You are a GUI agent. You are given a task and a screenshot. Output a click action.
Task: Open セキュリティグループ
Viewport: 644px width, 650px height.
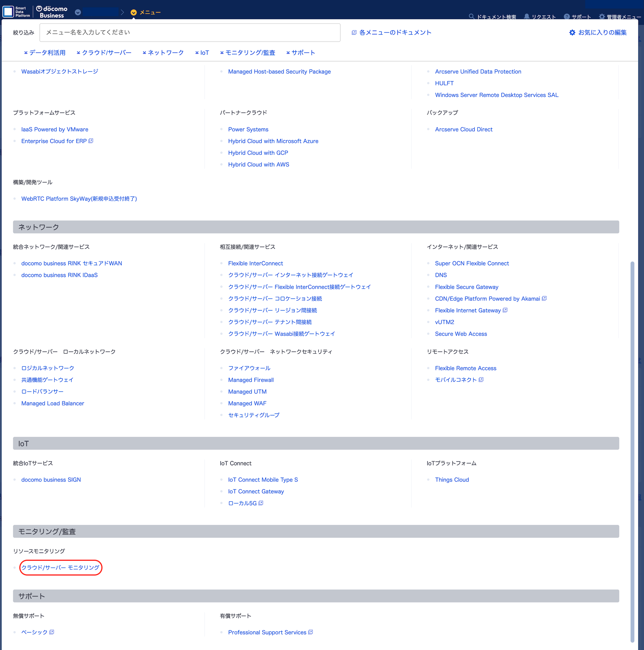[254, 415]
